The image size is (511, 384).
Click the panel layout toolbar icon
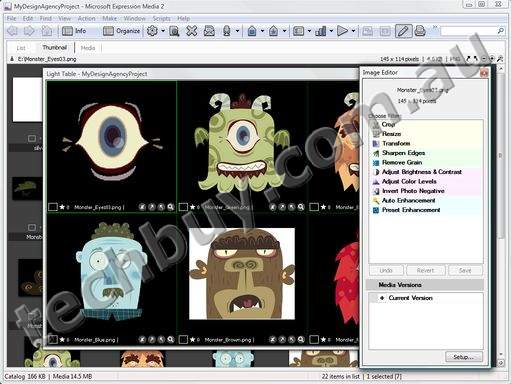[299, 31]
